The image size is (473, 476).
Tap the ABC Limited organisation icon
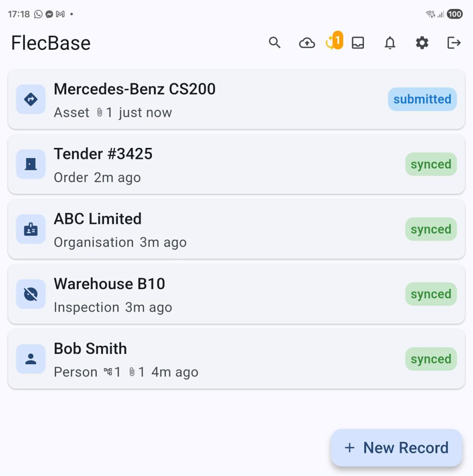31,229
